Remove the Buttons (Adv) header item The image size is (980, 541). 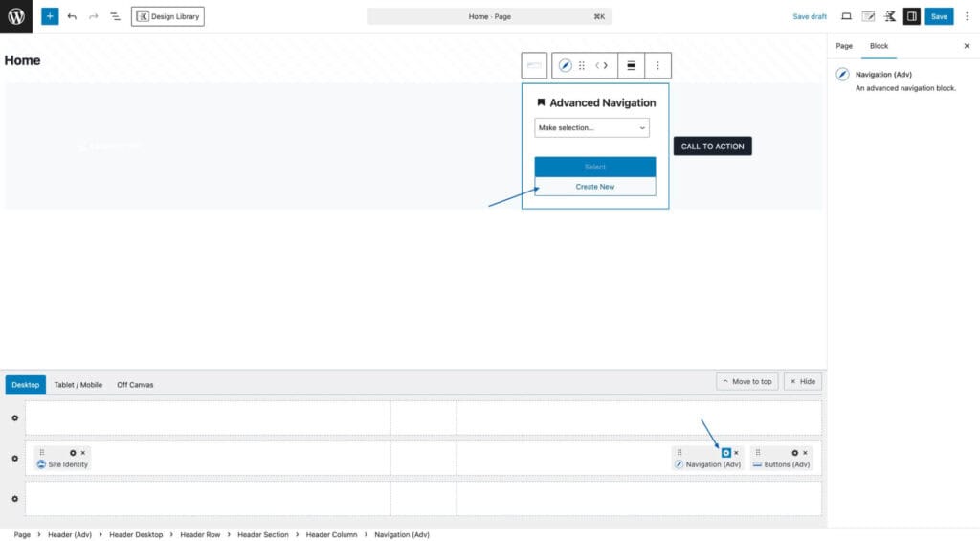click(805, 452)
